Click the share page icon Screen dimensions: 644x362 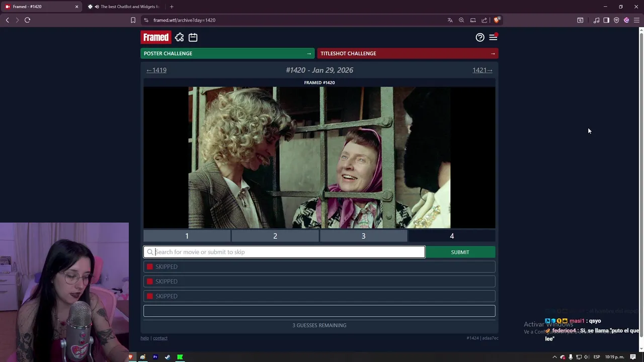point(484,20)
